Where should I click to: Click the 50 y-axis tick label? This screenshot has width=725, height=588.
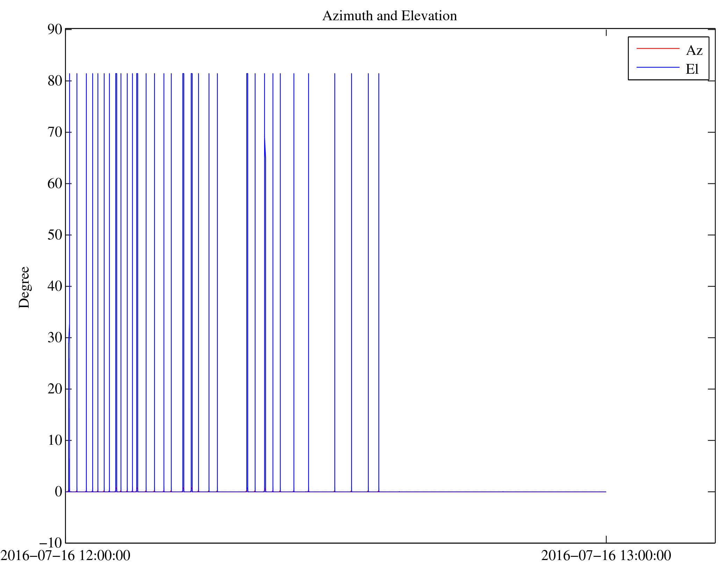[55, 235]
